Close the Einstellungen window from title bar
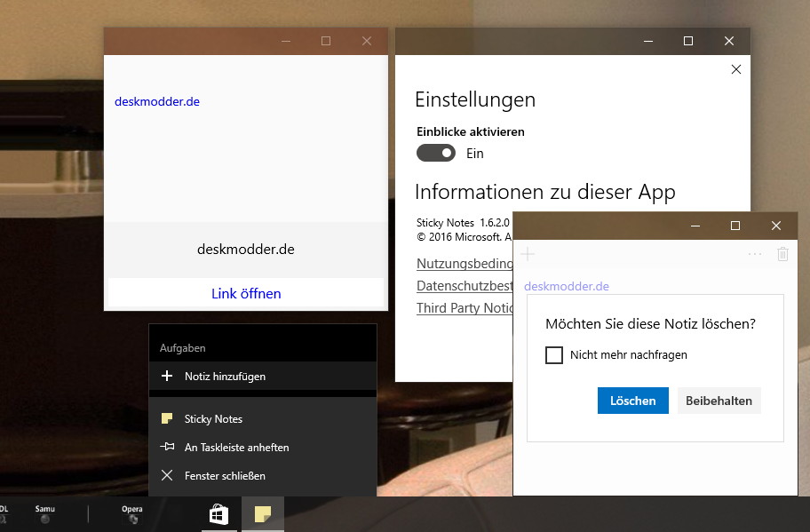The height and width of the screenshot is (532, 810). 729,41
